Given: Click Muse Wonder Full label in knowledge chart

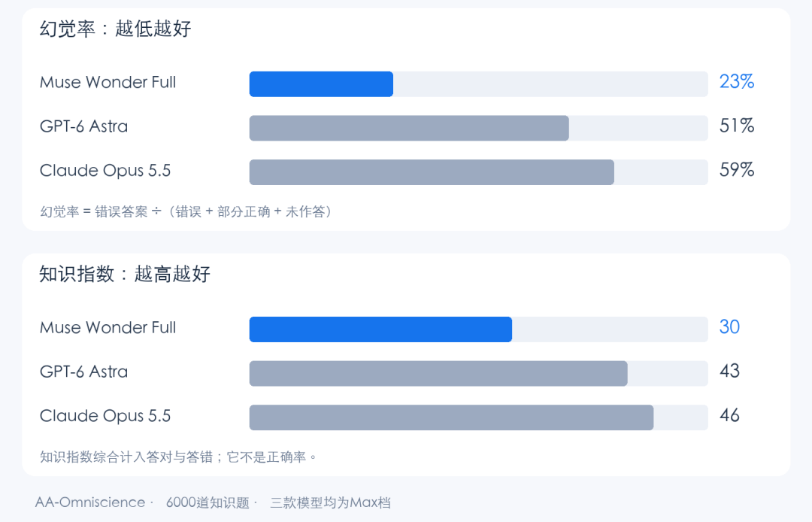Looking at the screenshot, I should 108,328.
